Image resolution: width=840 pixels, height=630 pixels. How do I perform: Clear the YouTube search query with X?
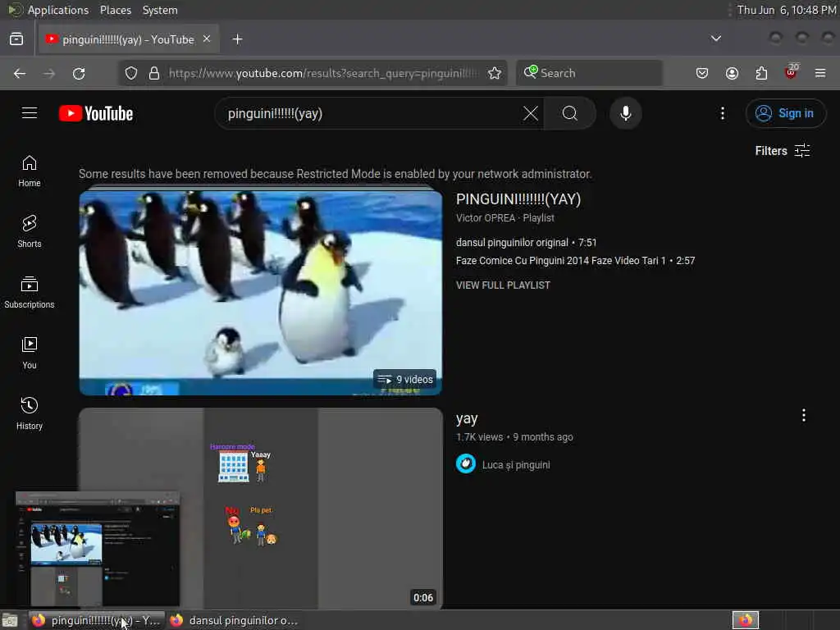pyautogui.click(x=531, y=113)
